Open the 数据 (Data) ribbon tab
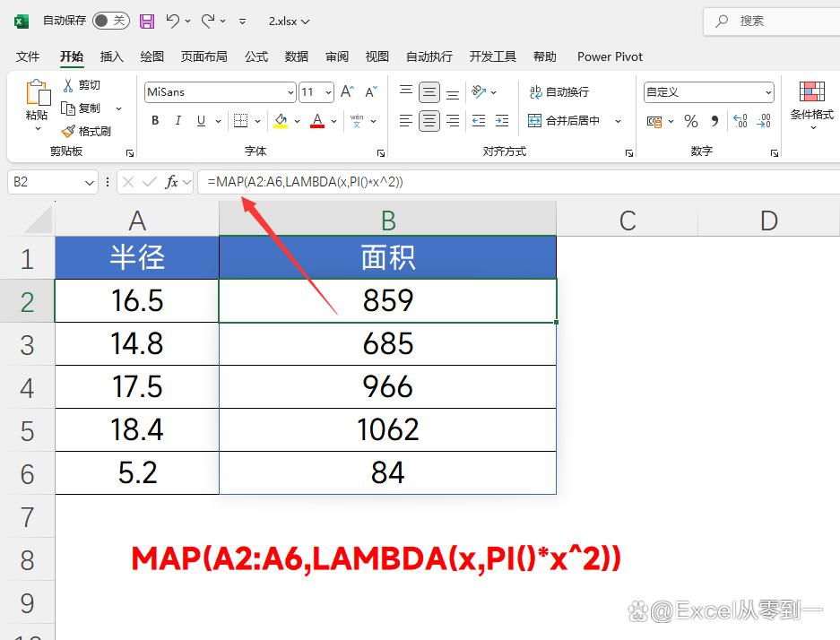Screen dimensions: 840x640 point(297,56)
